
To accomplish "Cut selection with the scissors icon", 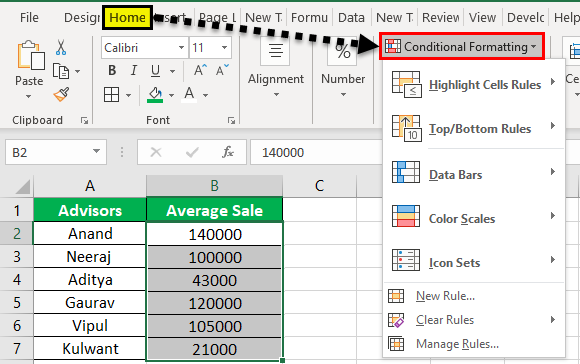I will [x=61, y=48].
